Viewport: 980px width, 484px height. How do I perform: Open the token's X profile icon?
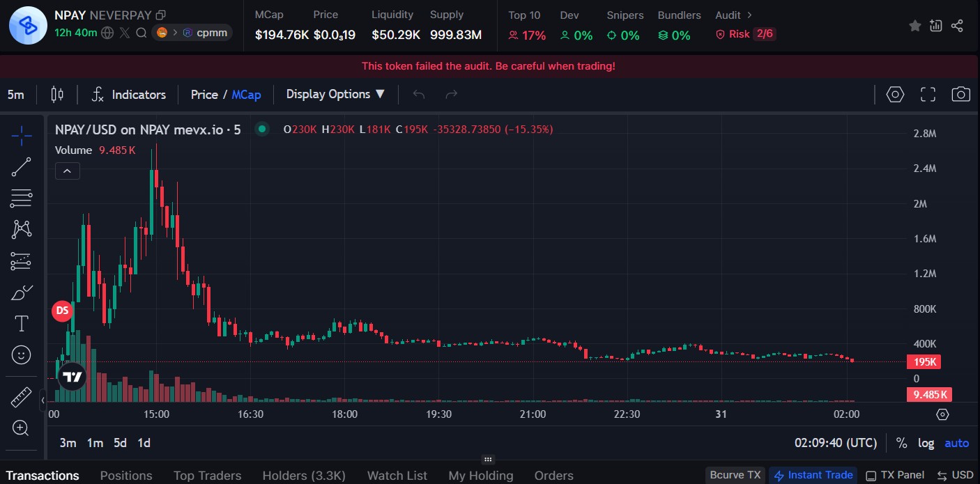pos(125,32)
